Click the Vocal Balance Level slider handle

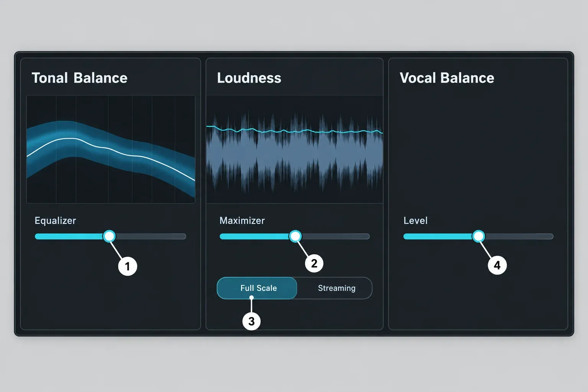tap(478, 236)
